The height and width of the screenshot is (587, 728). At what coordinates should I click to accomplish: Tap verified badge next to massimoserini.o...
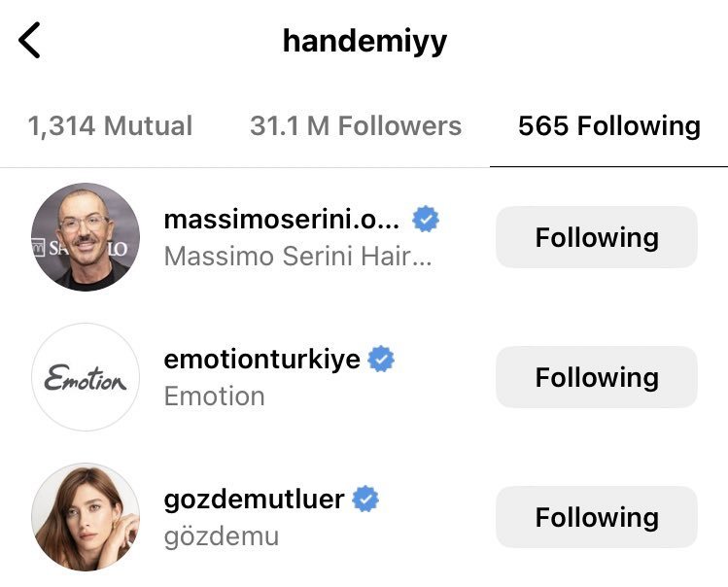(x=426, y=220)
